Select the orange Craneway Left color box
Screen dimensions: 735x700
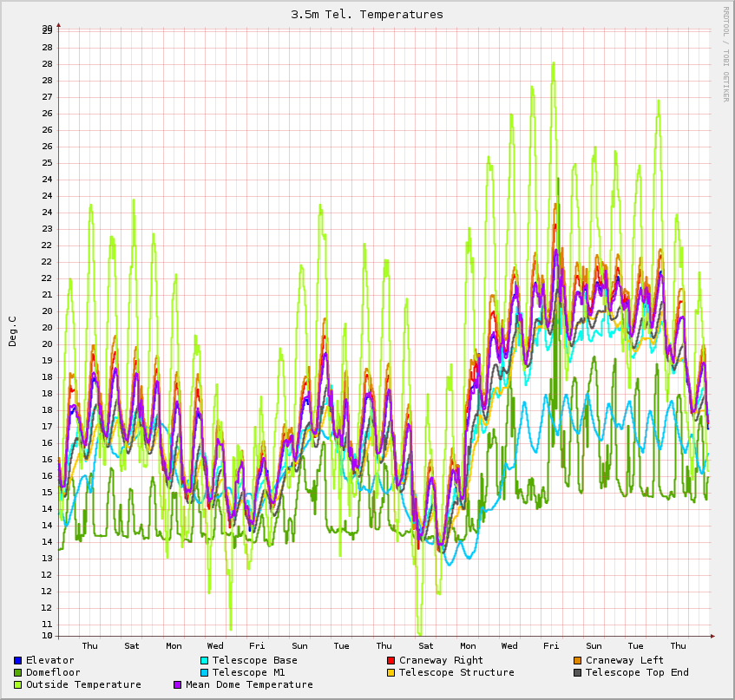(x=578, y=661)
